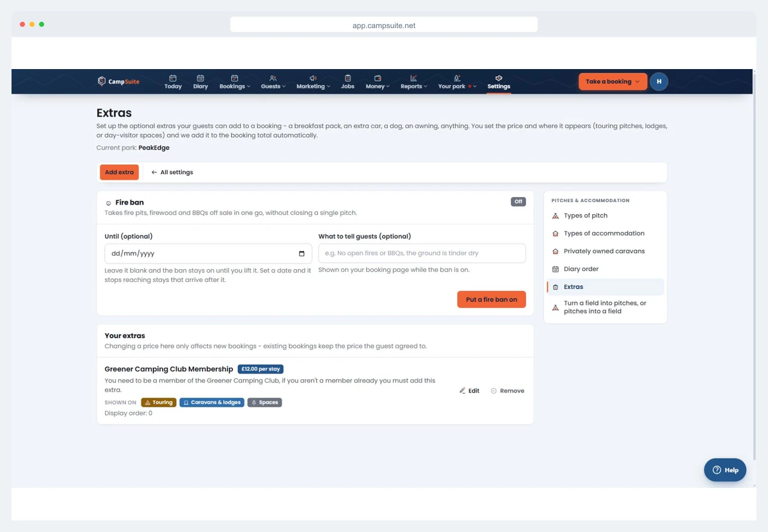Click the £12.00 per stay badge
This screenshot has height=532, width=768.
(x=260, y=369)
